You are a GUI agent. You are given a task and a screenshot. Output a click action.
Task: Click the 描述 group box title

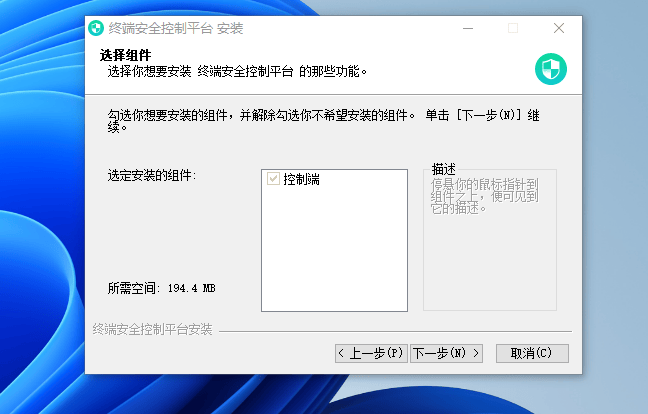click(x=444, y=169)
